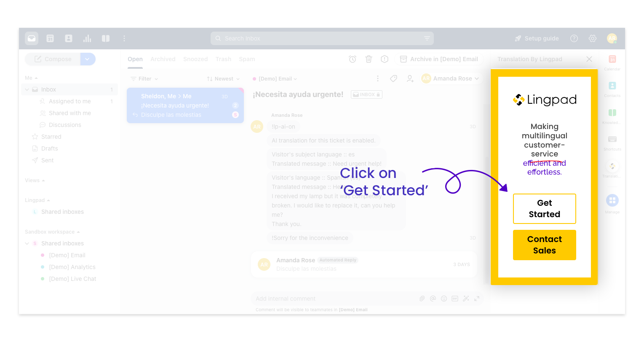This screenshot has height=342, width=644.
Task: Open the knowledge base book icon in top bar
Action: tap(106, 38)
